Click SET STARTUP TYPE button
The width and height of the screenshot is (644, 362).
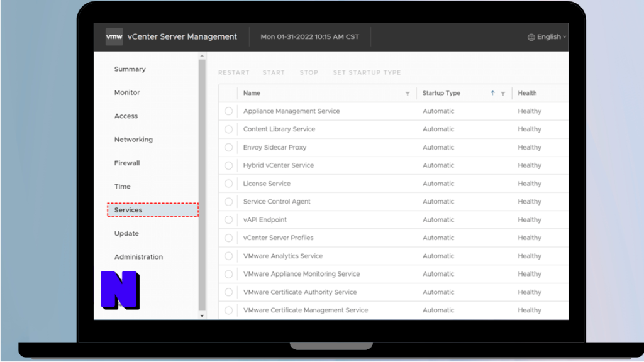[367, 72]
